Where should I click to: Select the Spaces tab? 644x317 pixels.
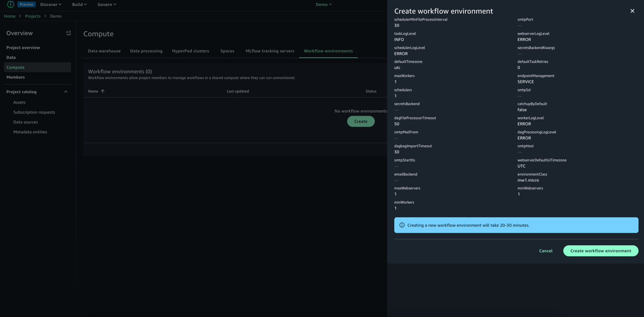pyautogui.click(x=227, y=51)
